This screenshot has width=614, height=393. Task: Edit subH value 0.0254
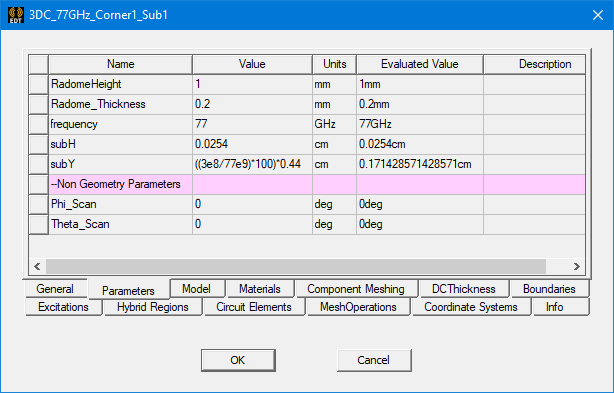click(252, 144)
